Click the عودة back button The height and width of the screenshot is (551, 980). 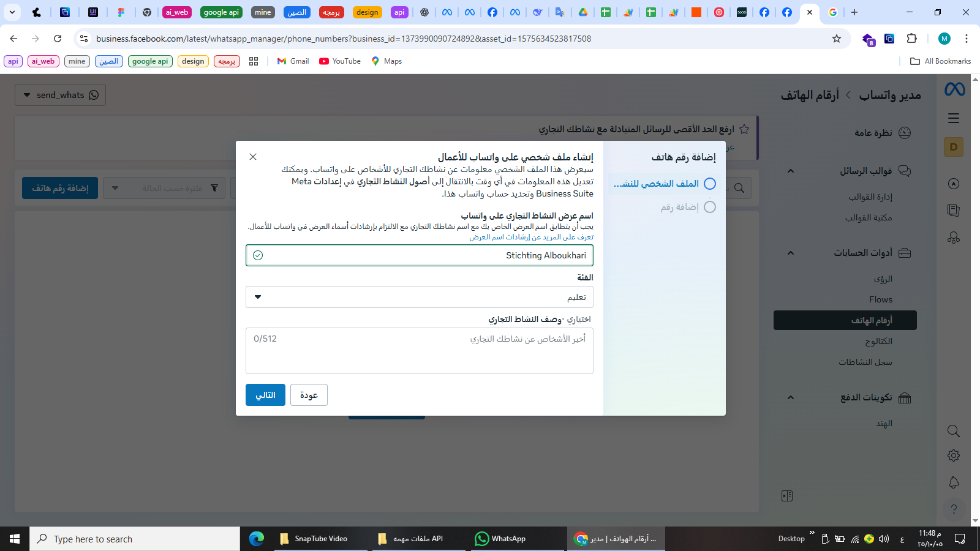pos(309,395)
